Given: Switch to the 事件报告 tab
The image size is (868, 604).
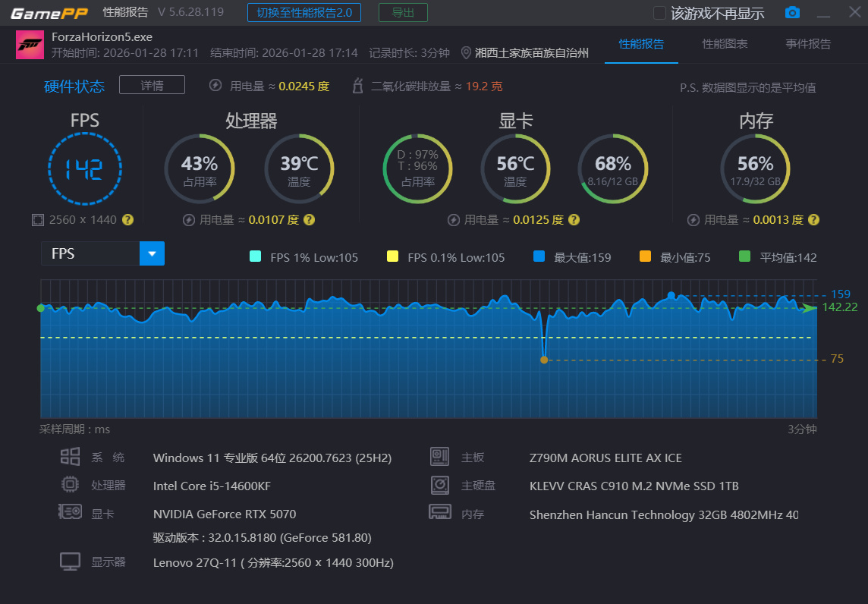Looking at the screenshot, I should pyautogui.click(x=808, y=44).
